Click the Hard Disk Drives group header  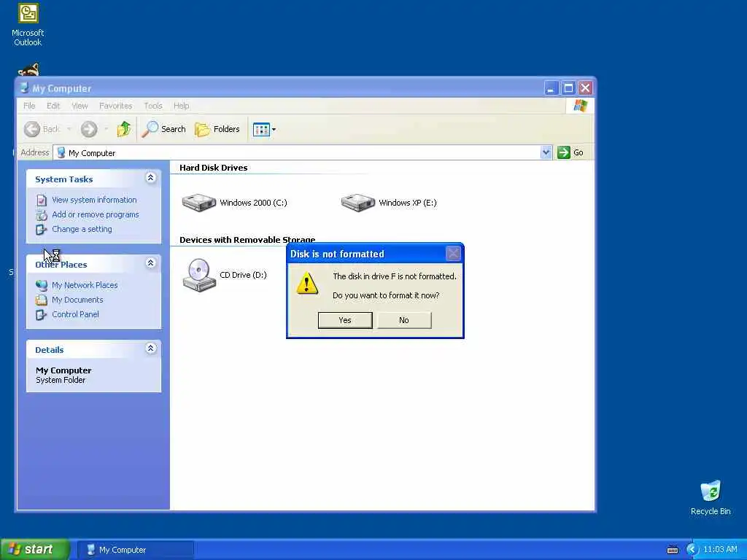coord(214,168)
